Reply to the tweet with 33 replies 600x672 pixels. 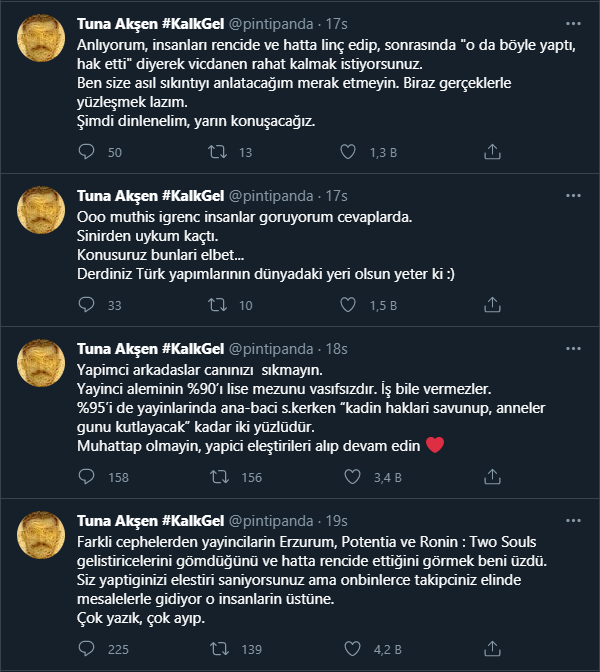(x=86, y=303)
